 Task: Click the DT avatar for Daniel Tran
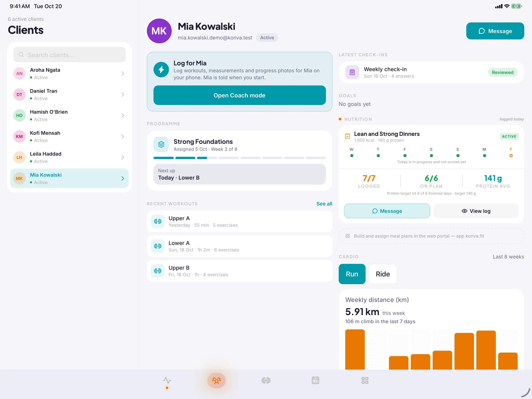pyautogui.click(x=19, y=95)
